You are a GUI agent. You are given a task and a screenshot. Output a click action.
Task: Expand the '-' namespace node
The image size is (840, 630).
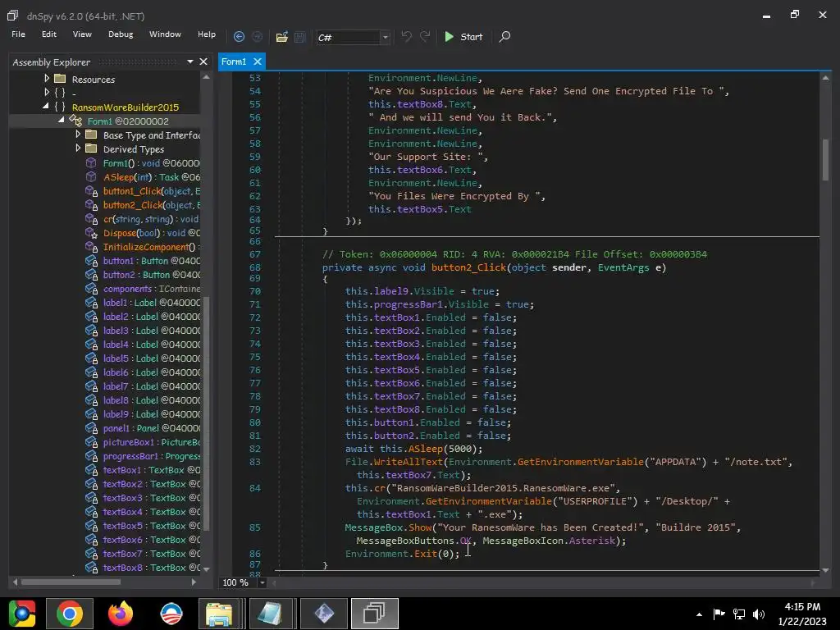(47, 92)
